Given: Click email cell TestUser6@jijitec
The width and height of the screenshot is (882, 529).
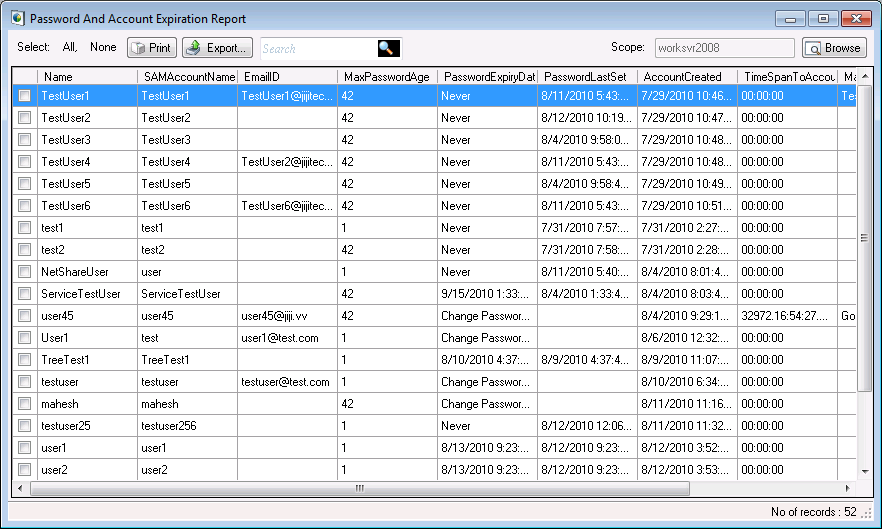Looking at the screenshot, I should pos(287,205).
